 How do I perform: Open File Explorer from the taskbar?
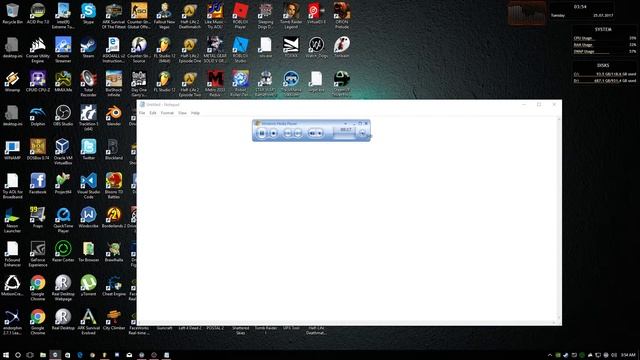pyautogui.click(x=42, y=355)
